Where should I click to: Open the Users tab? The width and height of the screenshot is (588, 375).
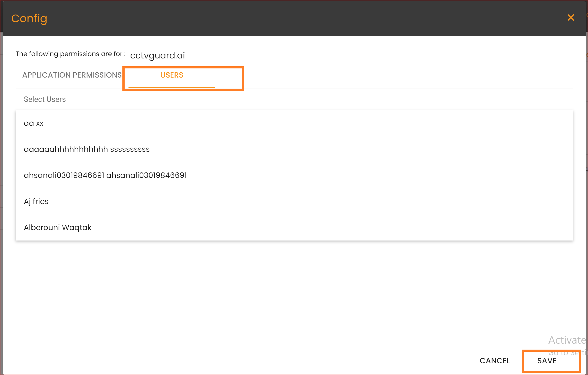pyautogui.click(x=172, y=75)
